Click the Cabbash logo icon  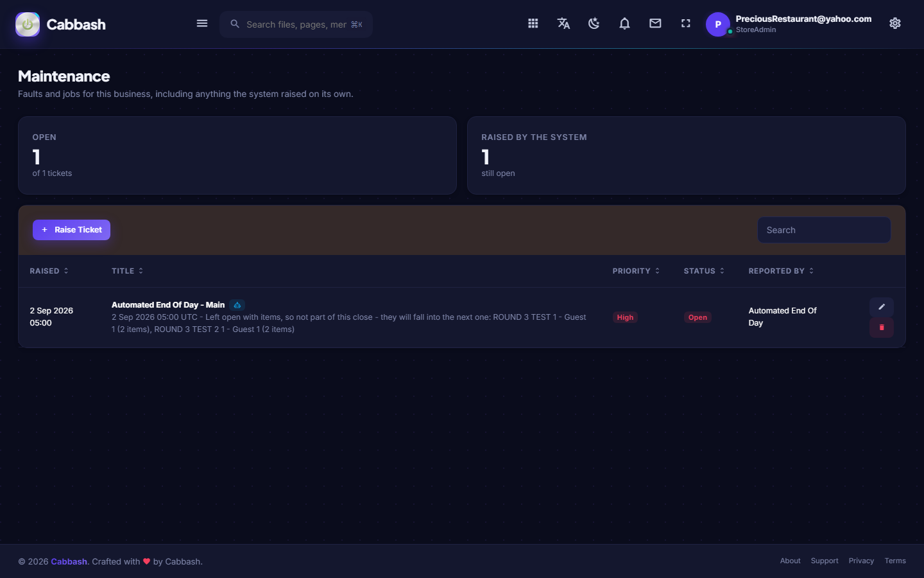28,24
